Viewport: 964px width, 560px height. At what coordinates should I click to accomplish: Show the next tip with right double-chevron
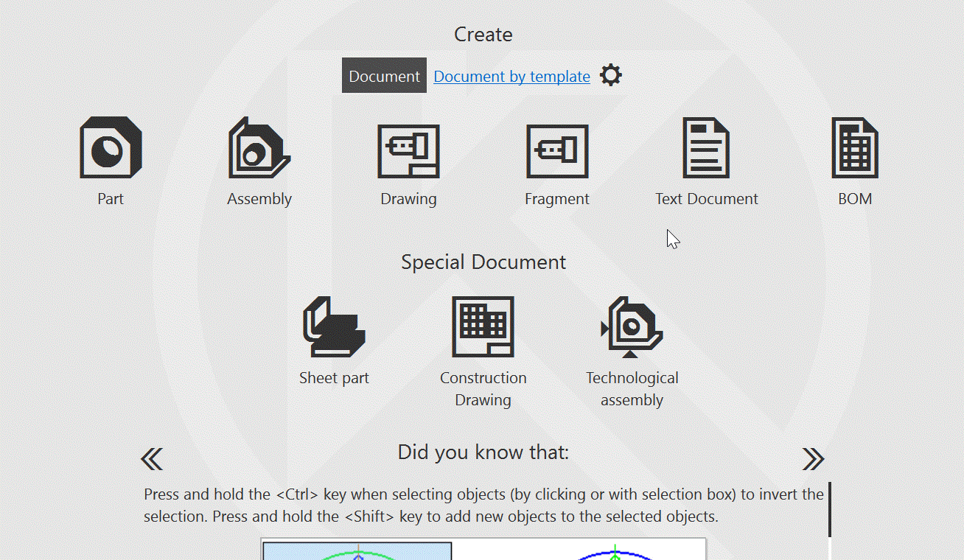pos(813,459)
